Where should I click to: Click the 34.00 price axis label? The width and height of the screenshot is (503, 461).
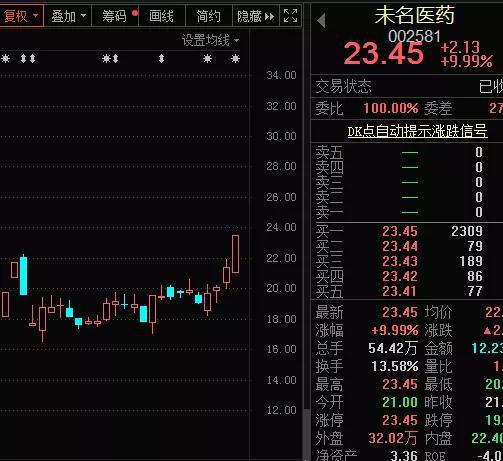pos(281,75)
